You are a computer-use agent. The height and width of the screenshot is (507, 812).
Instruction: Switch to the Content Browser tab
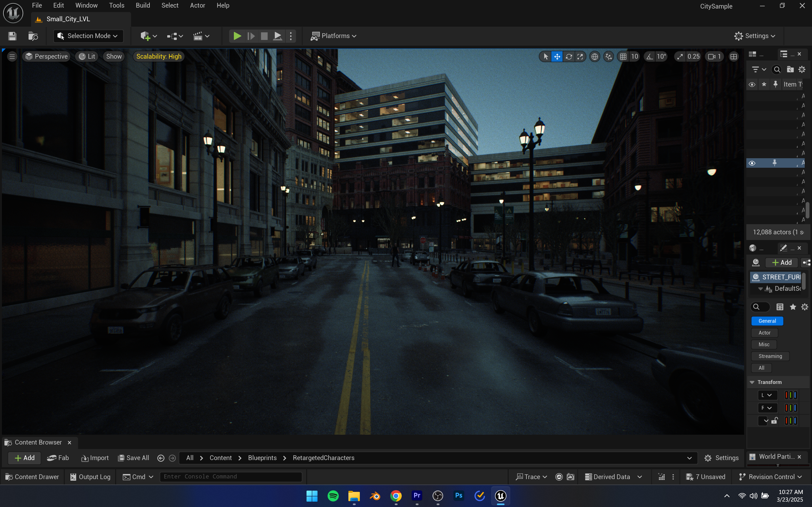(x=38, y=442)
